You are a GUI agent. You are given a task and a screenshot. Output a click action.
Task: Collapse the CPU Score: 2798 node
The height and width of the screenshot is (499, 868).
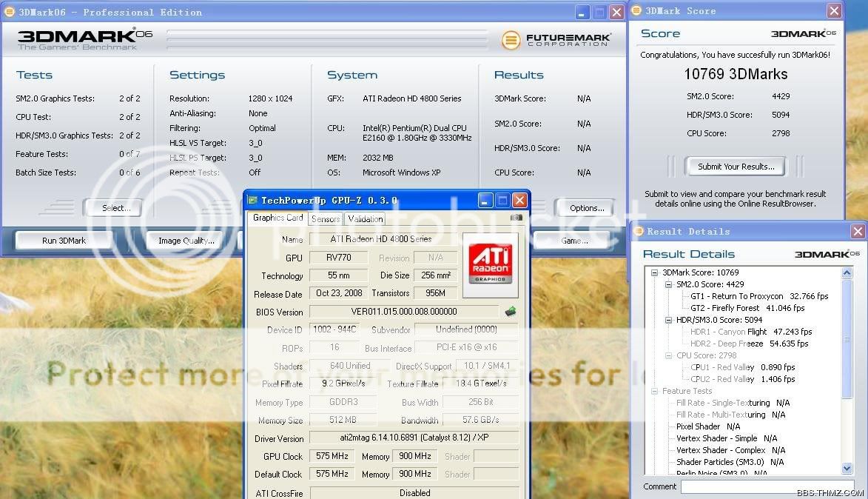[668, 355]
